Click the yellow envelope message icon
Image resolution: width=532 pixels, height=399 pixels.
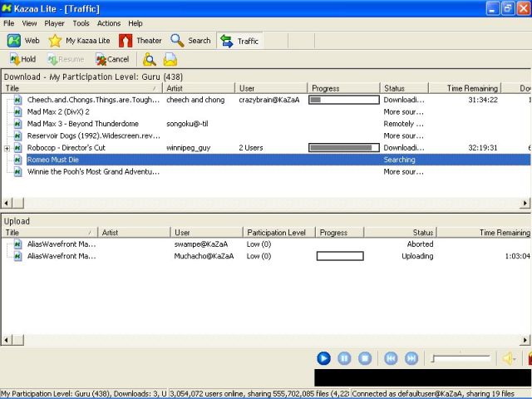[170, 59]
